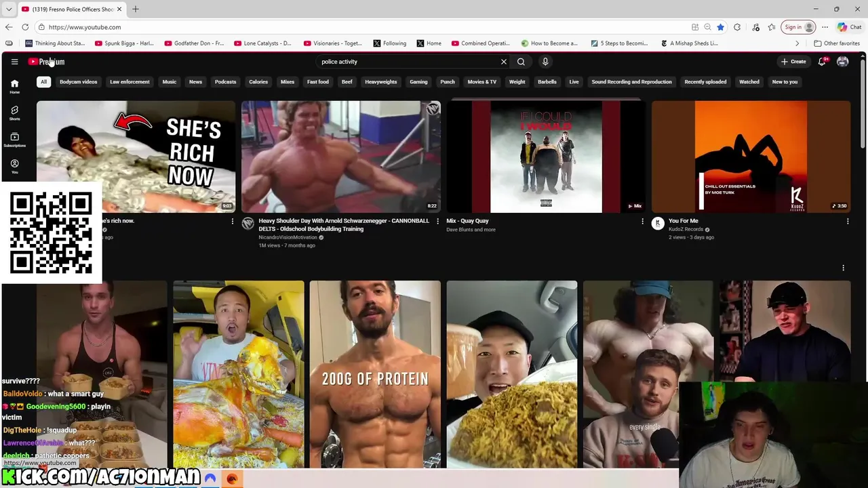Start voice search with the microphone
The height and width of the screenshot is (488, 868).
coord(545,62)
